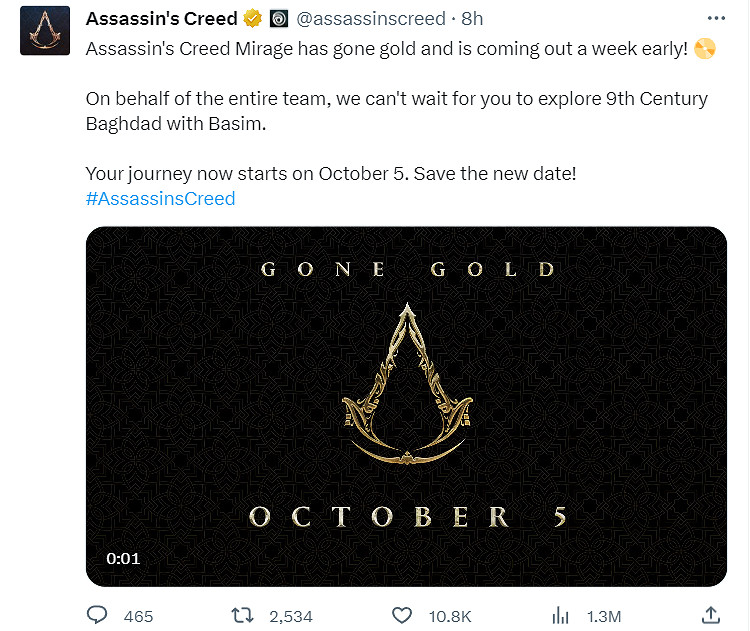750x631 pixels.
Task: Click the 465 replies count
Action: click(x=138, y=616)
